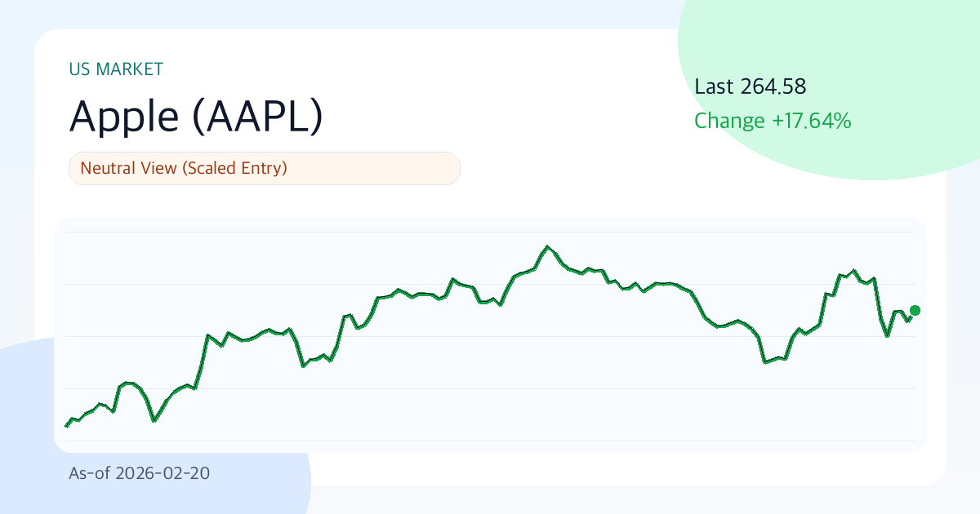Viewport: 980px width, 514px height.
Task: Select the Apple (AAPL) heading
Action: coord(196,117)
